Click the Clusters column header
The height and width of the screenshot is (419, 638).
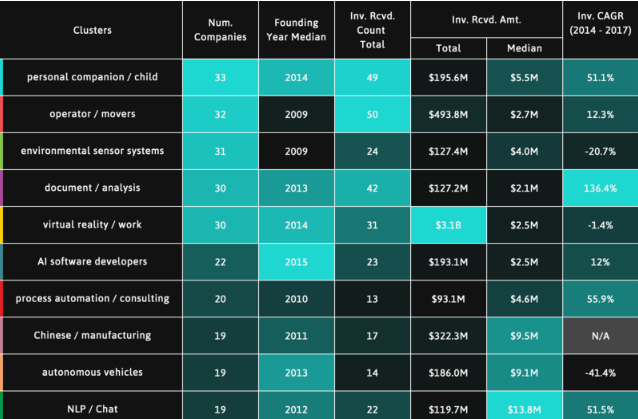[92, 30]
